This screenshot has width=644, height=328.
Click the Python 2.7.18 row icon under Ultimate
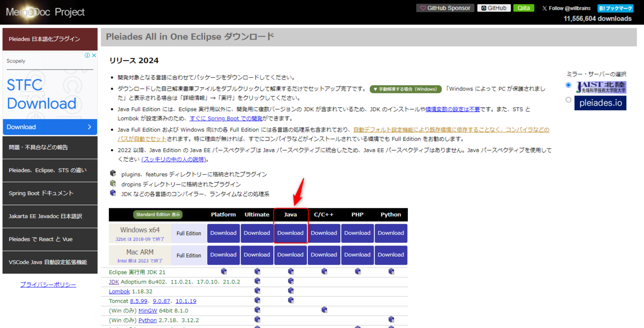click(257, 319)
